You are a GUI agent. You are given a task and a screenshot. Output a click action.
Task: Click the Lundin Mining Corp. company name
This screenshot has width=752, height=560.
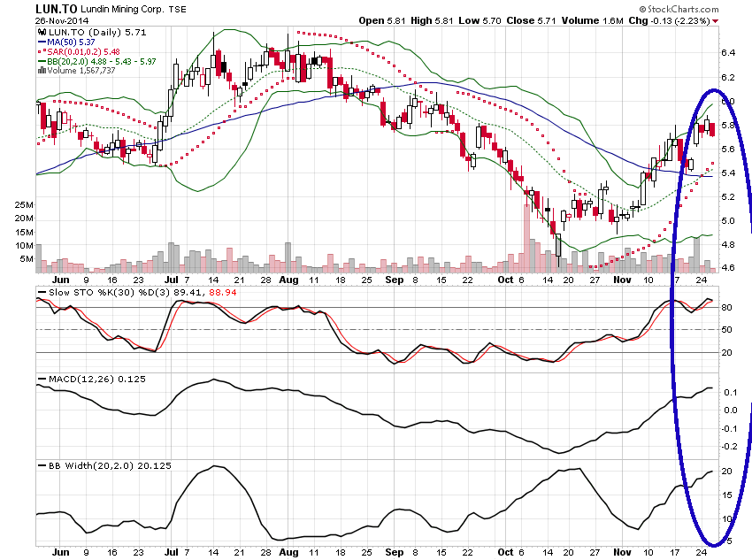pyautogui.click(x=122, y=9)
